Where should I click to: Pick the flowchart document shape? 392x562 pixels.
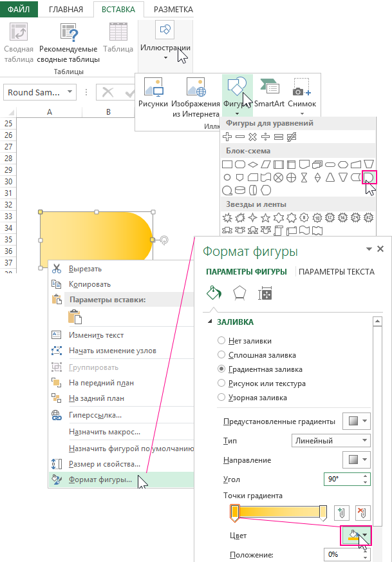304,164
